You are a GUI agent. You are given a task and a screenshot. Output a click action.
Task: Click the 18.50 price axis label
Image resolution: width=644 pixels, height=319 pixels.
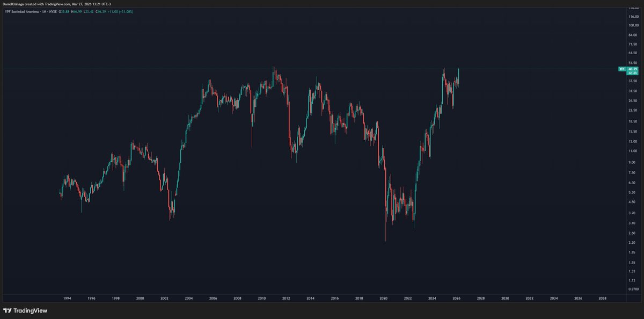pos(632,122)
